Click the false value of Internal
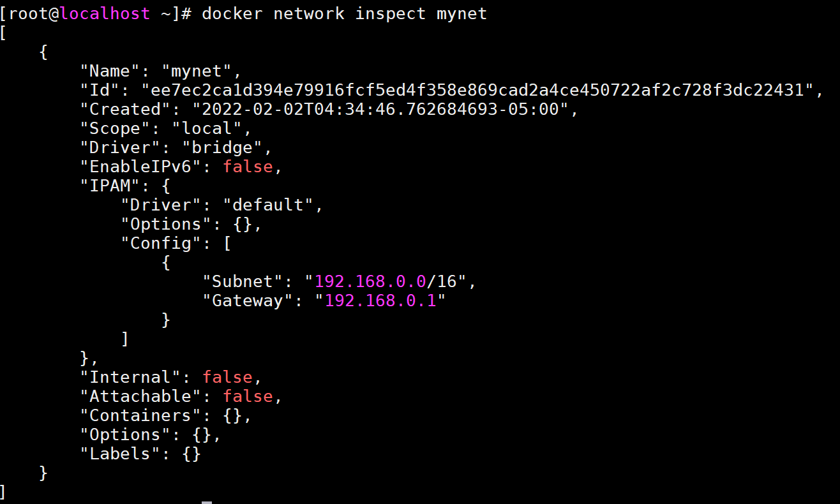 click(x=227, y=377)
